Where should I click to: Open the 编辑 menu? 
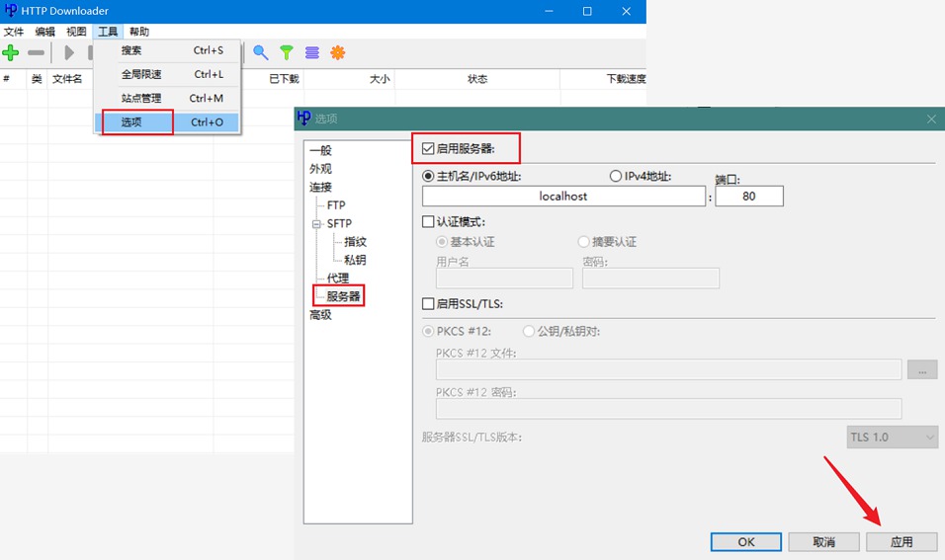pos(45,32)
